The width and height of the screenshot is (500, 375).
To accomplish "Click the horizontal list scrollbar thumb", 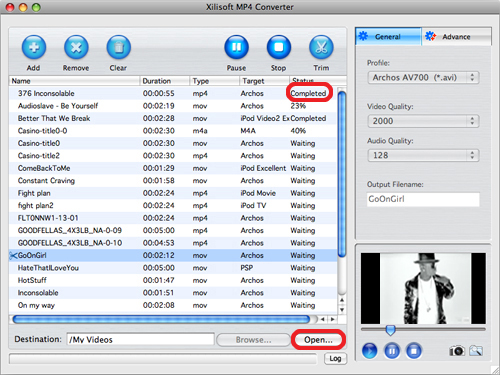I will coord(161,319).
